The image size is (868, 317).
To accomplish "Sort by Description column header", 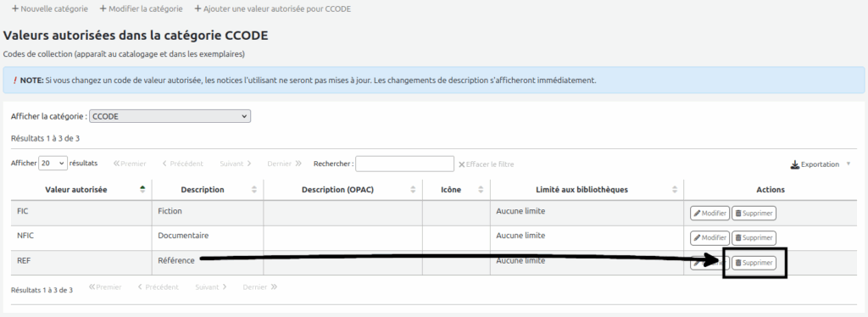I will (x=208, y=189).
